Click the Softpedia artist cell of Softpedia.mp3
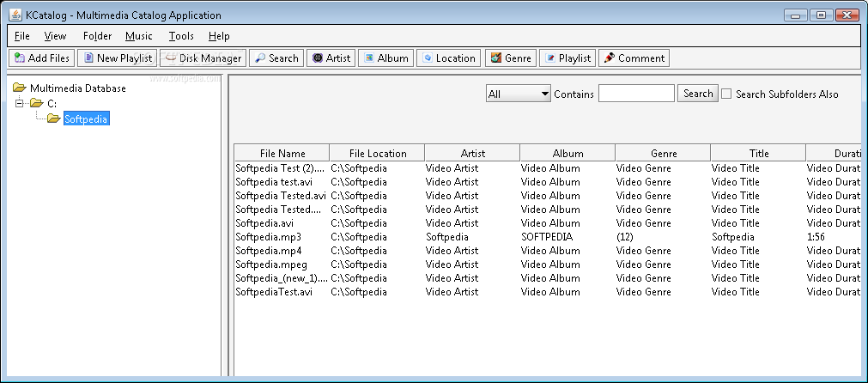This screenshot has width=868, height=383. (472, 237)
